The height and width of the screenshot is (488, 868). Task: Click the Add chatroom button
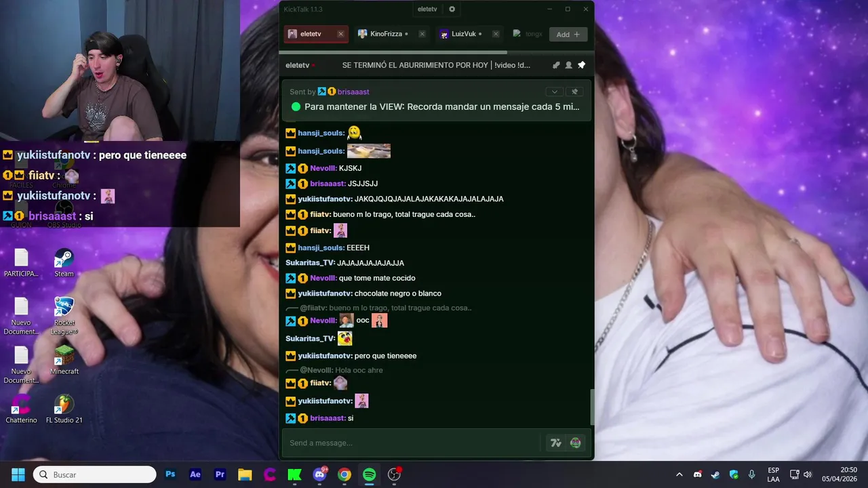pos(568,34)
